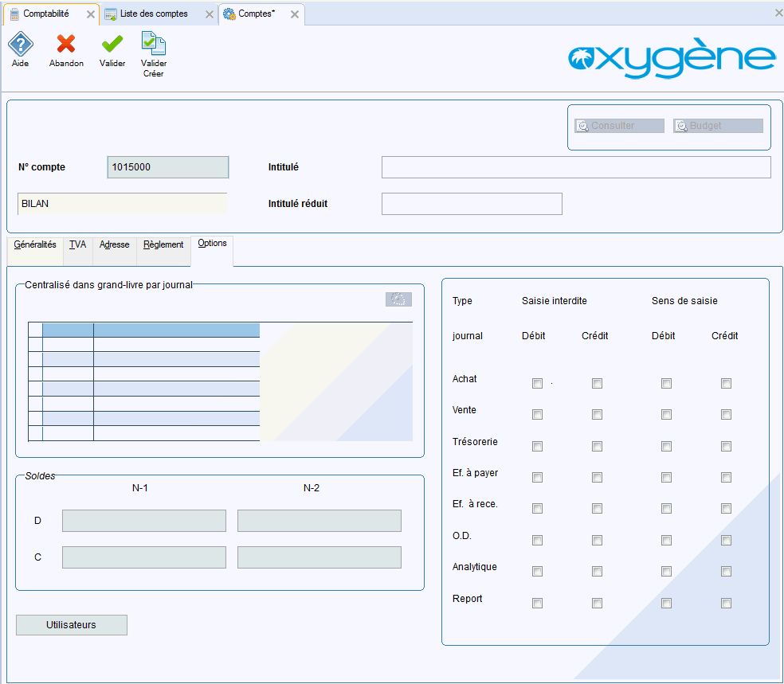Enable Trésorerie Saisie interdite Crédit checkbox

pyautogui.click(x=597, y=446)
